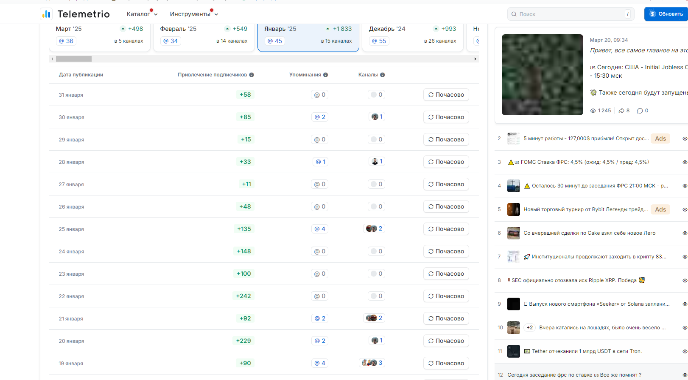Click mentions count 2 for 20 января
Screen dimensions: 688x380
point(319,341)
